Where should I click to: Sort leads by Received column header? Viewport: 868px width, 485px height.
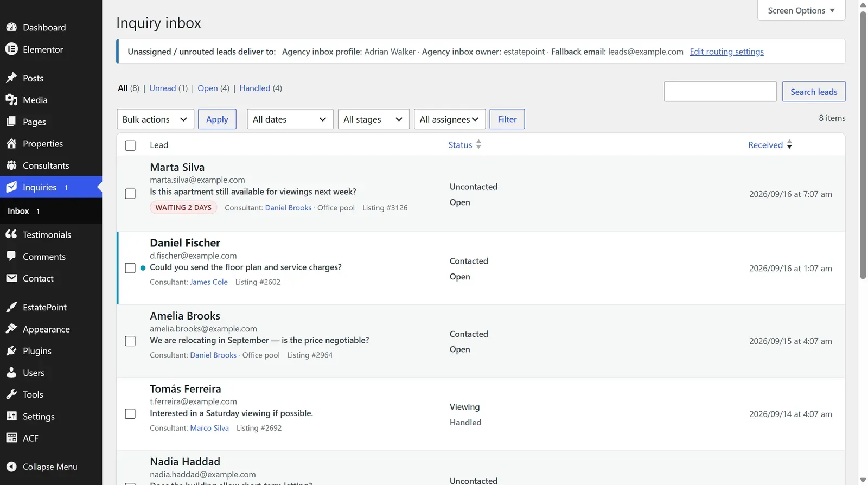coord(765,145)
